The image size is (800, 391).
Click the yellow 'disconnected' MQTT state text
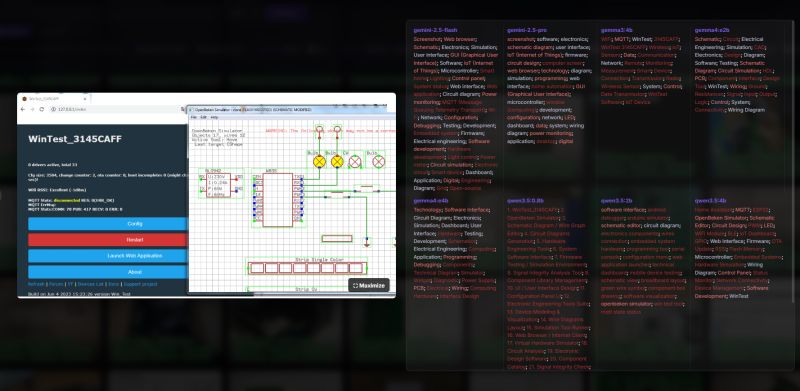pyautogui.click(x=66, y=200)
